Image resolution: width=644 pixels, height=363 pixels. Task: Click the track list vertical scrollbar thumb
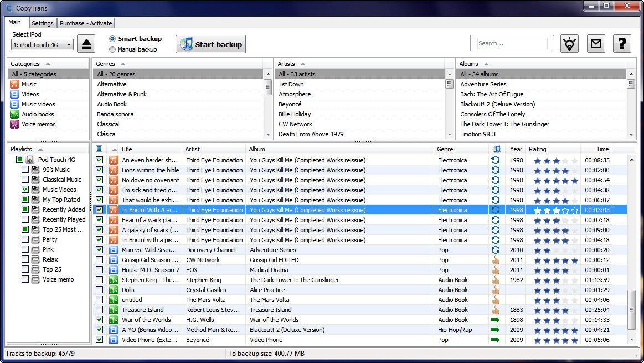[x=631, y=310]
